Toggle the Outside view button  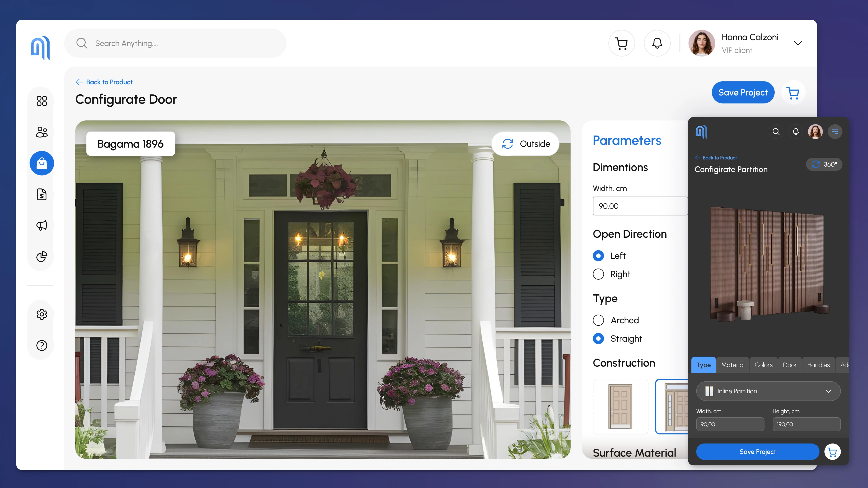click(x=526, y=144)
